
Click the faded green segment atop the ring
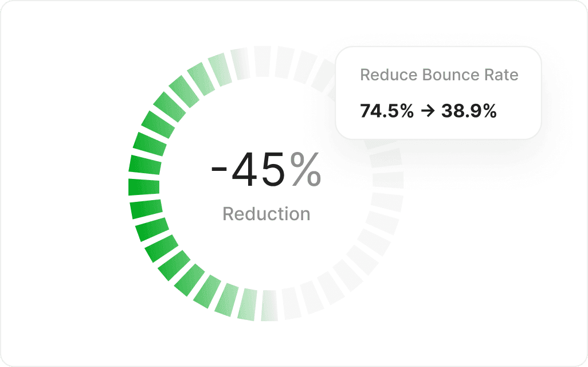tap(240, 64)
